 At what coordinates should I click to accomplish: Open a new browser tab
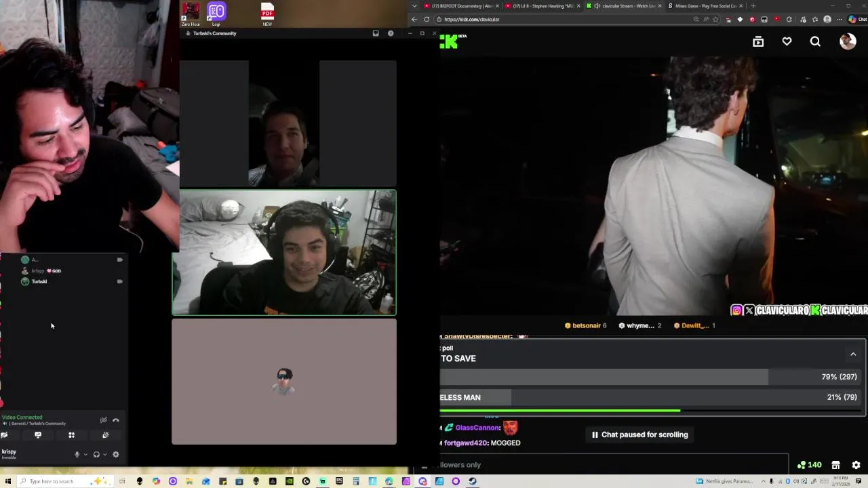[x=753, y=6]
